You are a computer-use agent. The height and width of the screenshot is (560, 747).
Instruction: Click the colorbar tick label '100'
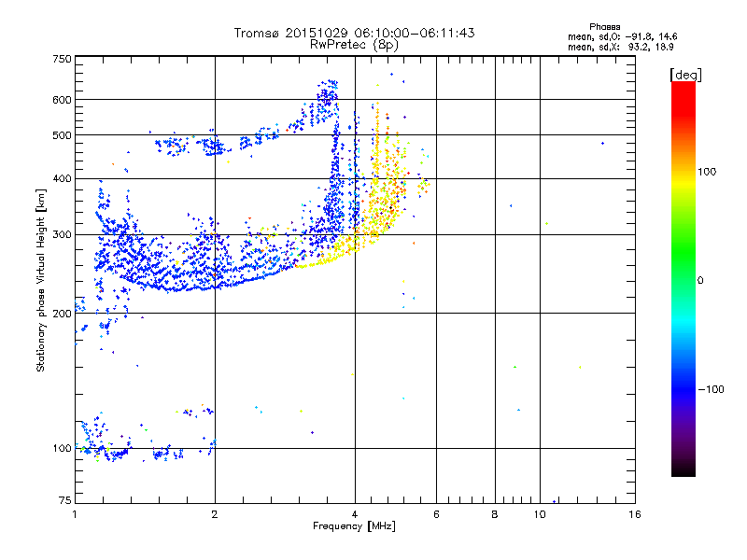(x=707, y=172)
